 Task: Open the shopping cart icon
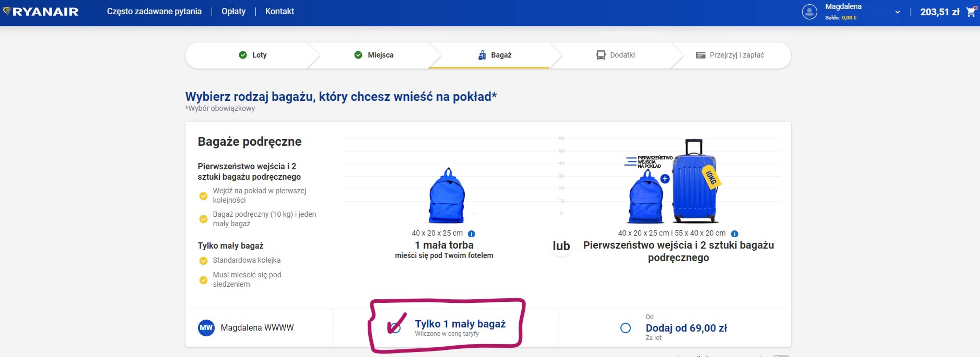(x=971, y=12)
